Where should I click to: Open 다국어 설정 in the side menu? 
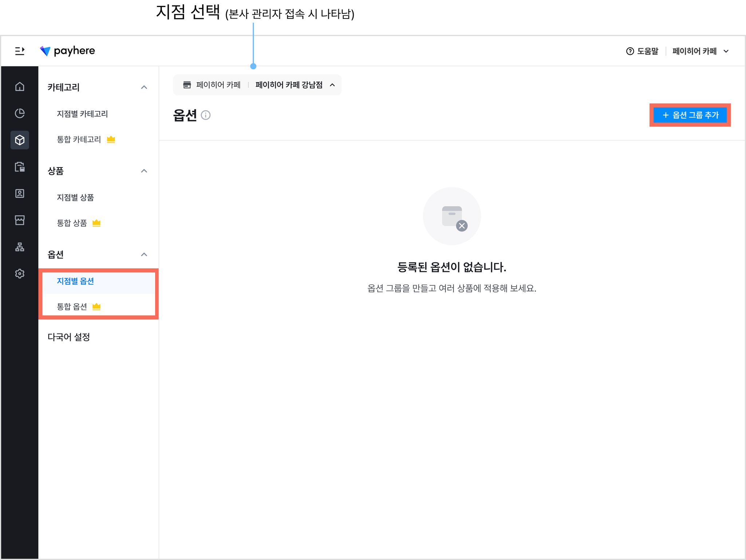click(69, 337)
